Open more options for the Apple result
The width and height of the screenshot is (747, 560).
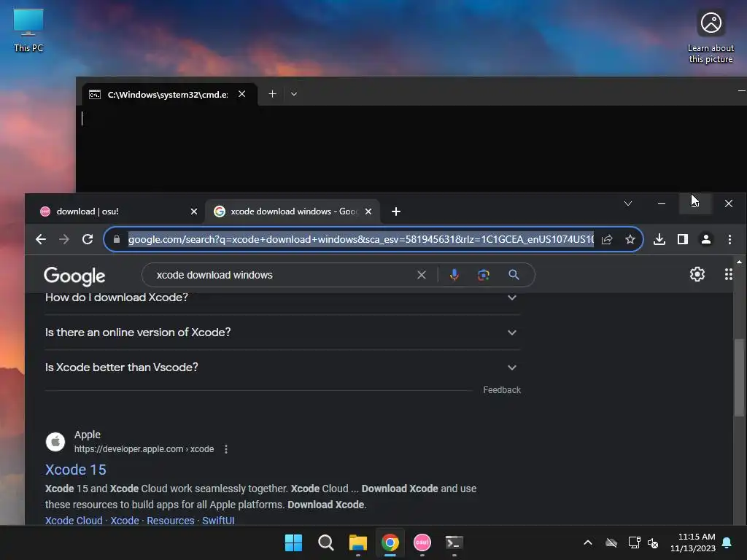pyautogui.click(x=226, y=449)
